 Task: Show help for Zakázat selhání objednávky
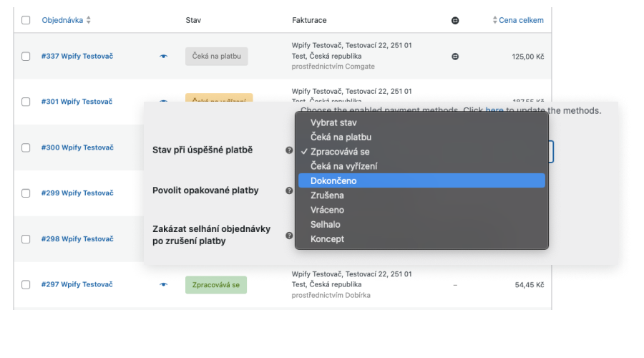tap(289, 236)
